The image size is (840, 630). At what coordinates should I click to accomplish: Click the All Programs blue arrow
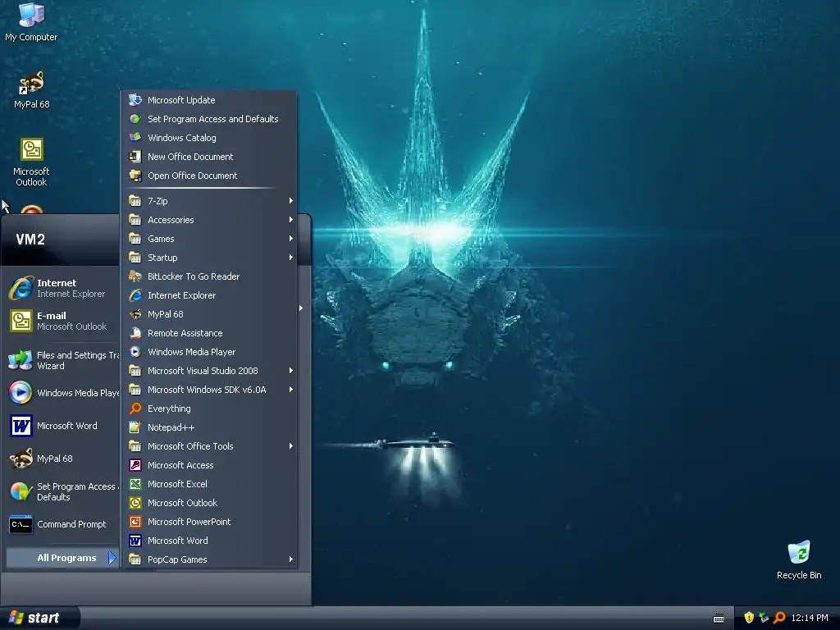tap(112, 558)
